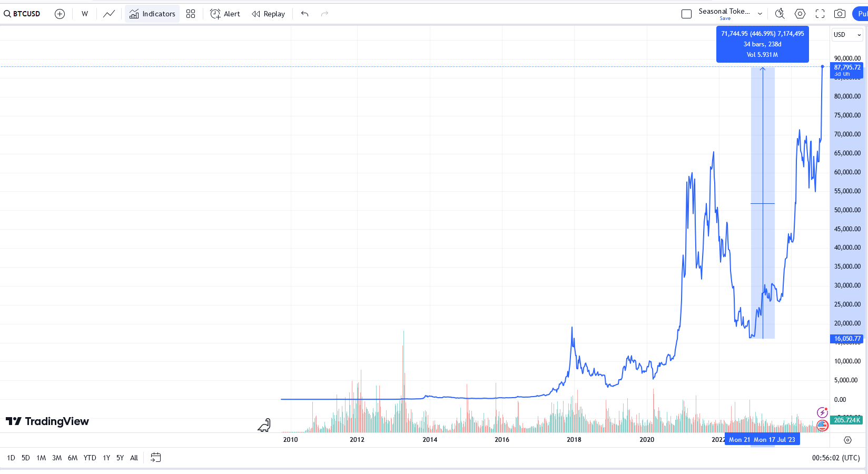
Task: Open the quick search lightning icon
Action: [x=780, y=14]
